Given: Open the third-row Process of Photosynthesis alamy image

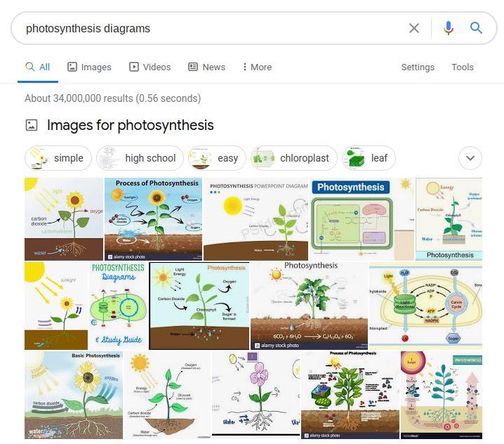Looking at the screenshot, I should (350, 395).
